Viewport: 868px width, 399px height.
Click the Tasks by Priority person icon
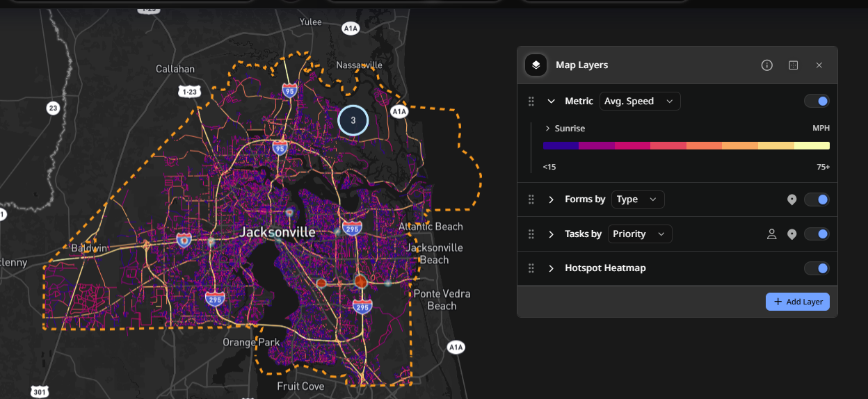pos(771,234)
